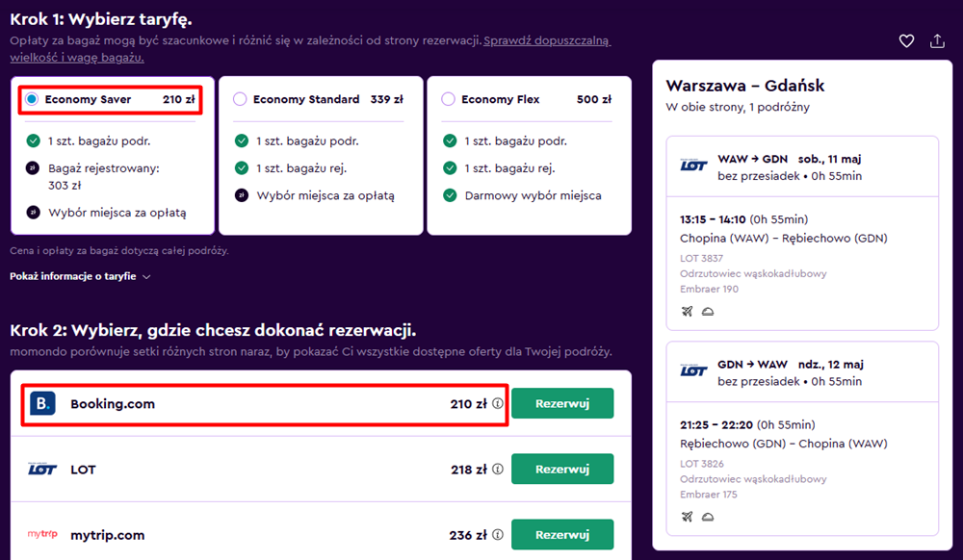Click the Warszawa – Gdańsk trip title

coord(745,86)
